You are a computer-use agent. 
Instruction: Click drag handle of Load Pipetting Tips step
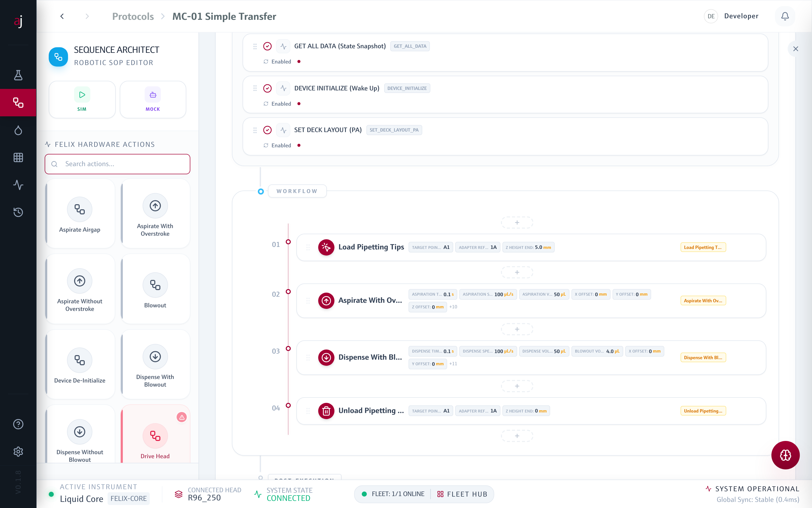[x=308, y=247]
